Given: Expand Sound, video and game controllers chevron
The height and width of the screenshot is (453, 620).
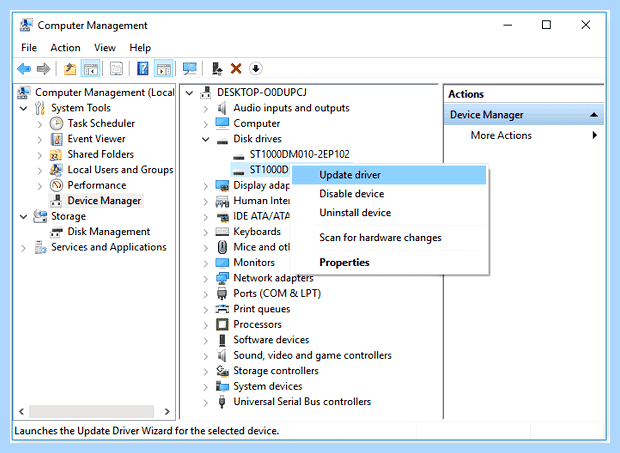Looking at the screenshot, I should 206,356.
